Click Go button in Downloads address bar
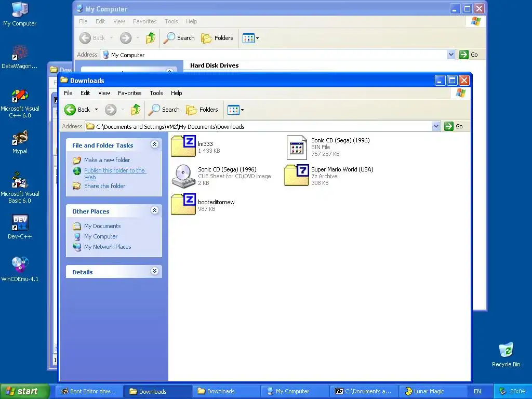The image size is (532, 399). [454, 127]
